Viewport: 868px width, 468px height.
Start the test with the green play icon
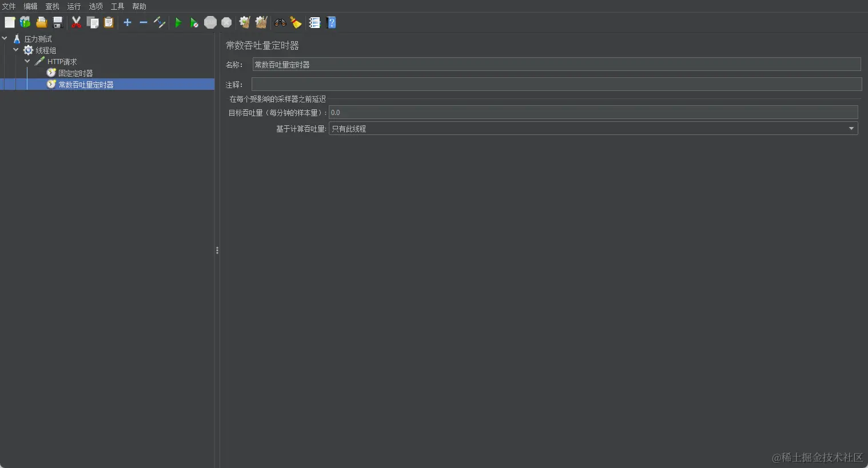pos(178,22)
